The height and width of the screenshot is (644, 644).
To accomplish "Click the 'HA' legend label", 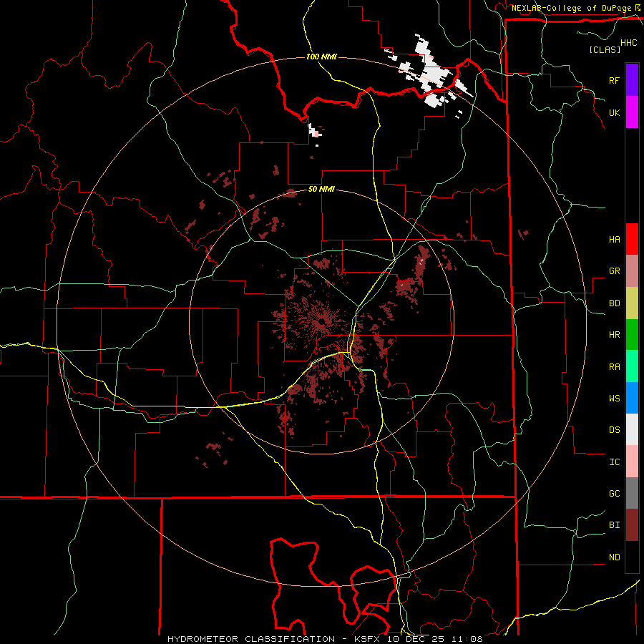I will (614, 239).
